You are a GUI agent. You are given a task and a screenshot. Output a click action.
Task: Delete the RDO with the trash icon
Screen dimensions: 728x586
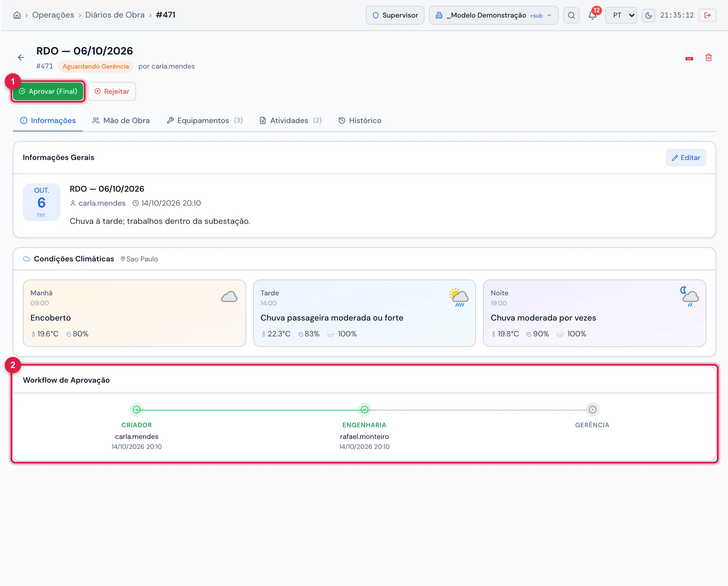point(708,57)
